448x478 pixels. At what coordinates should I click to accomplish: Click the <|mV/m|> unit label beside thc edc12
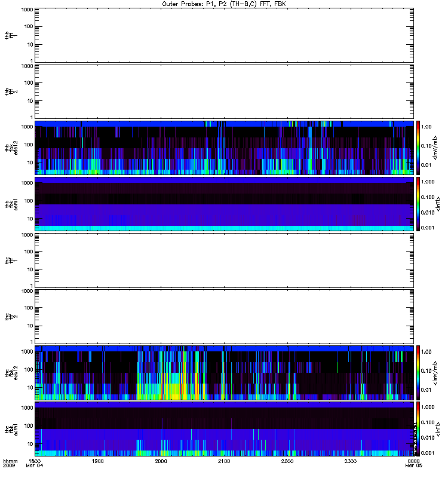(x=435, y=372)
